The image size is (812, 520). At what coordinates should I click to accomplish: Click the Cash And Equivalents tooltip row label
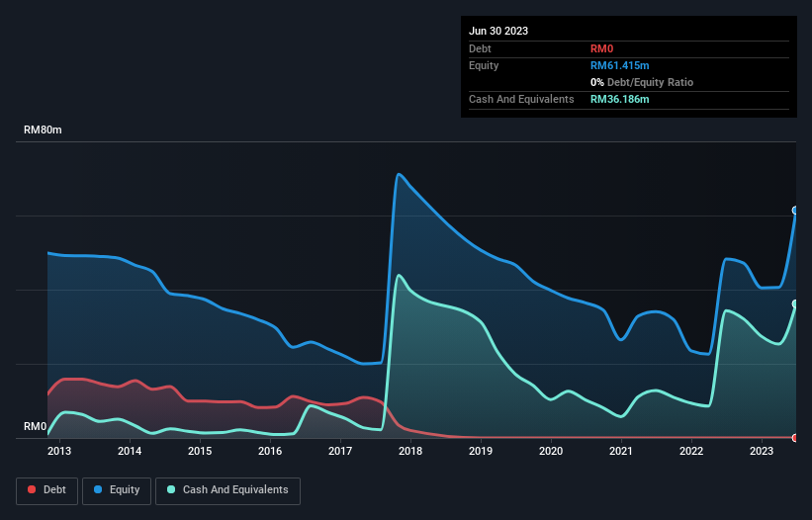point(521,99)
